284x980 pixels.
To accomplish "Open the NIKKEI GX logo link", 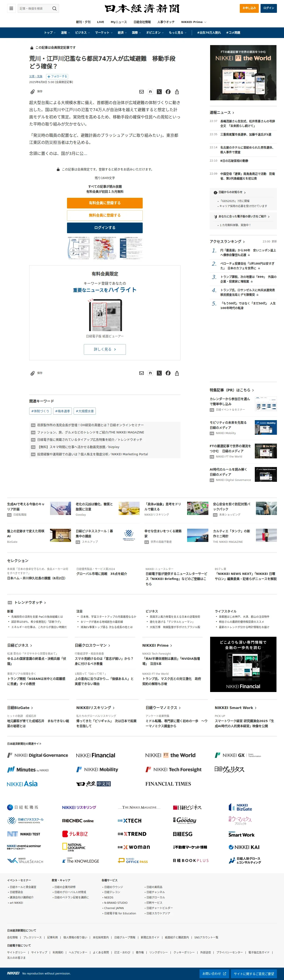I will click(238, 755).
